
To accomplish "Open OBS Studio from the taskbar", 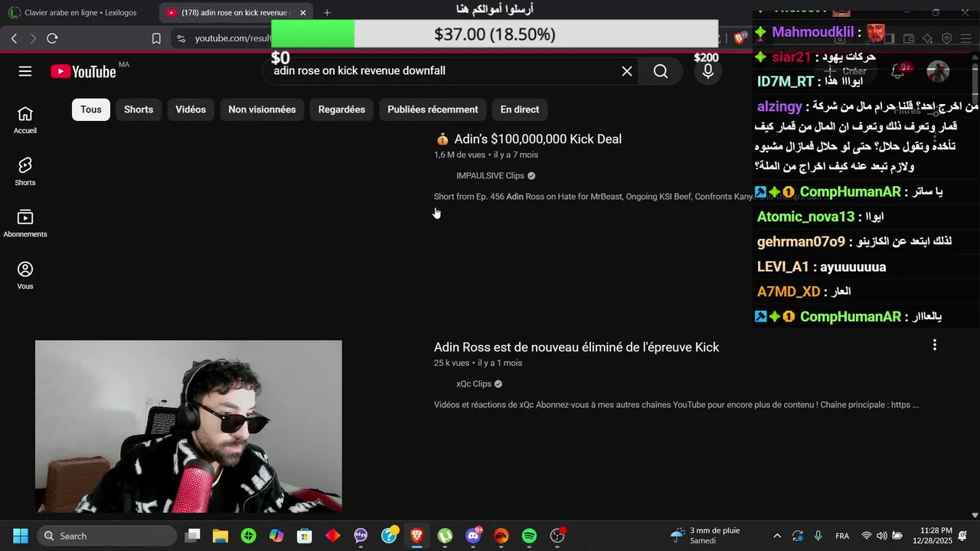I will 557,536.
